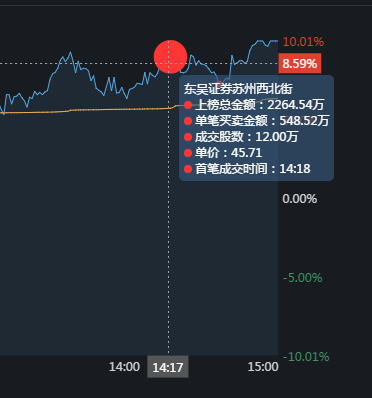Click the large red trade marker circle

170,57
